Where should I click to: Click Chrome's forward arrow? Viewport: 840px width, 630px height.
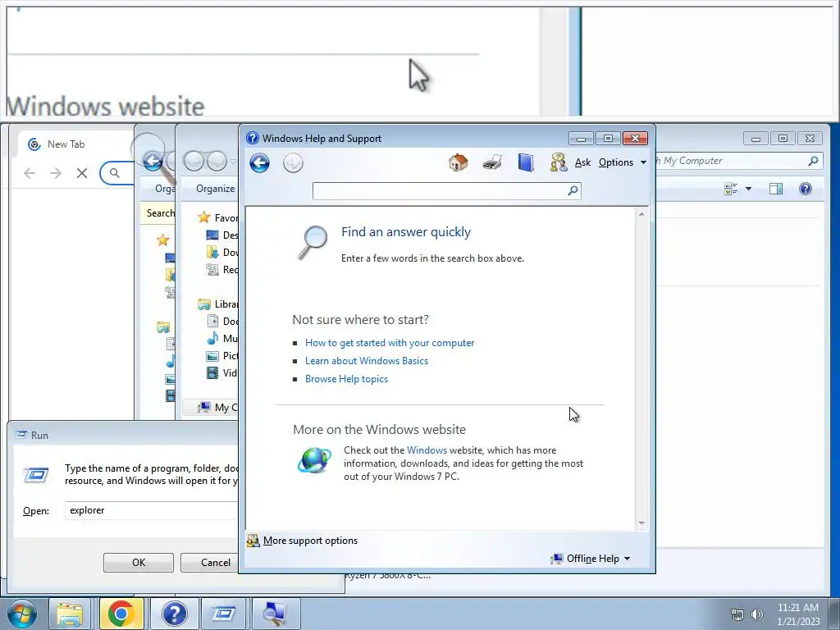(56, 173)
